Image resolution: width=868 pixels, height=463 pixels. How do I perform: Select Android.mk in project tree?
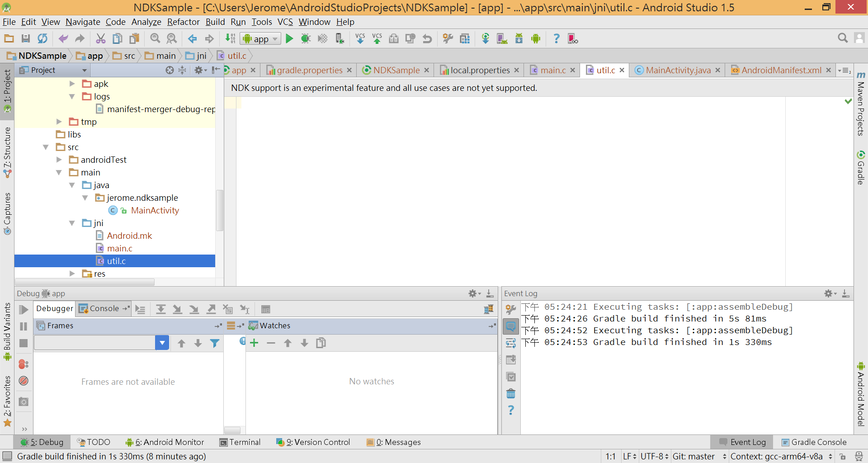129,236
